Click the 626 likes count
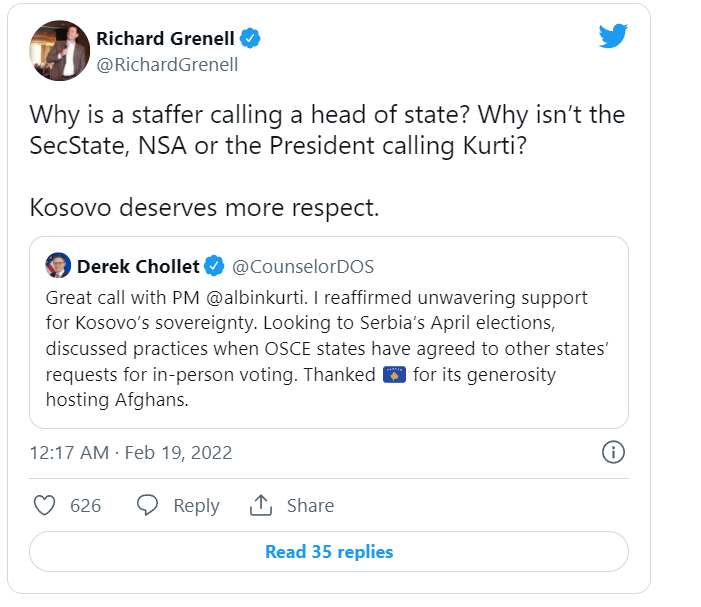 point(86,505)
